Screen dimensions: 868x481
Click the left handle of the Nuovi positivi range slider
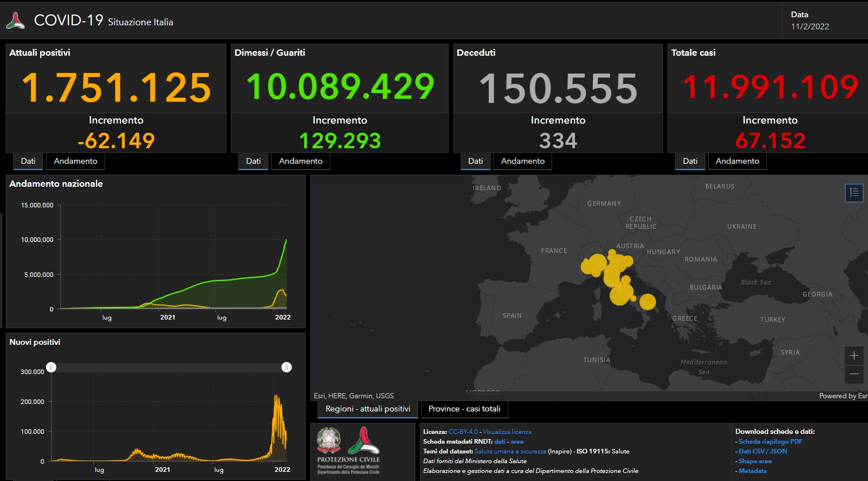tap(51, 367)
